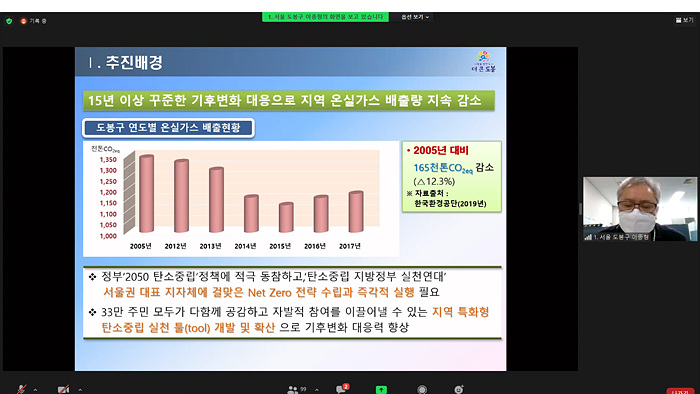Open the participants panel showing 99
Screen dimensions: 700x394
pyautogui.click(x=297, y=390)
